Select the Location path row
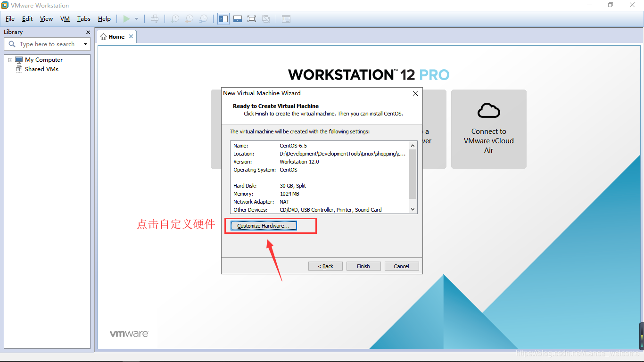 [x=320, y=154]
